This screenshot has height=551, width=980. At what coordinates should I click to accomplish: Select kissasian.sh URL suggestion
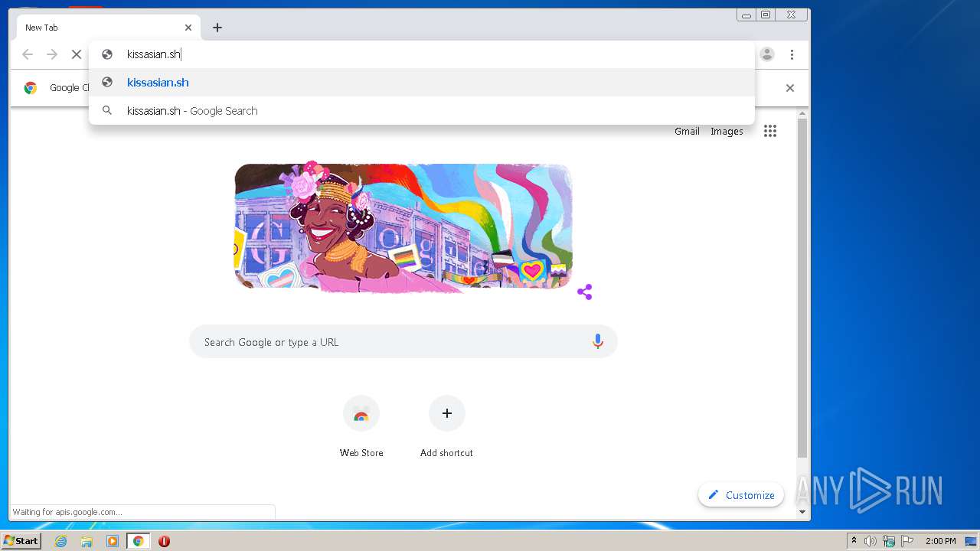[422, 83]
